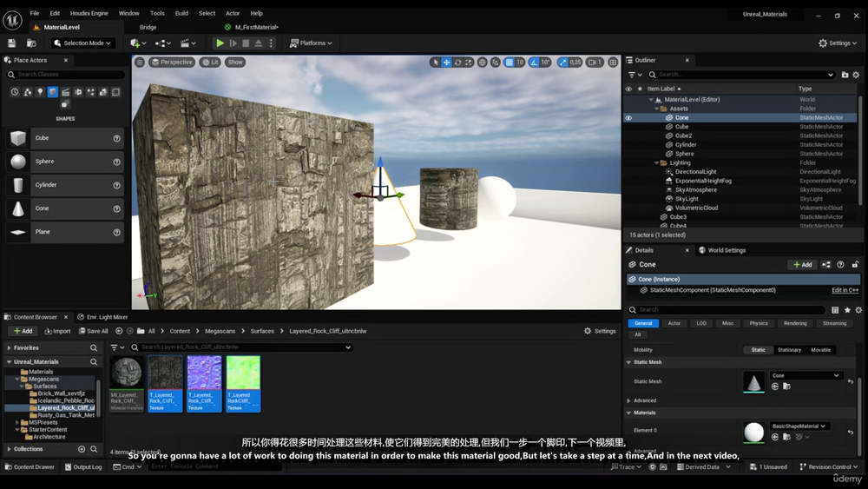The height and width of the screenshot is (489, 868).
Task: Activate the translate move tool in viewport
Action: click(x=447, y=62)
